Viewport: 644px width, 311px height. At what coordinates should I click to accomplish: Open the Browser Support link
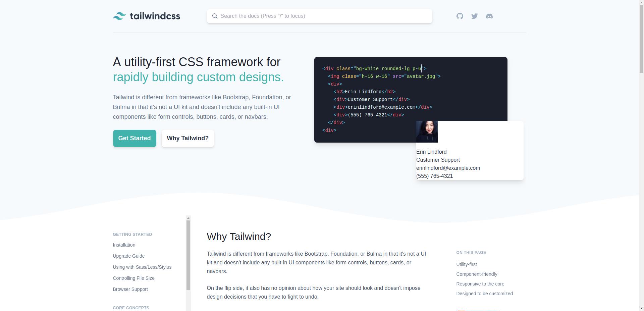(x=130, y=289)
